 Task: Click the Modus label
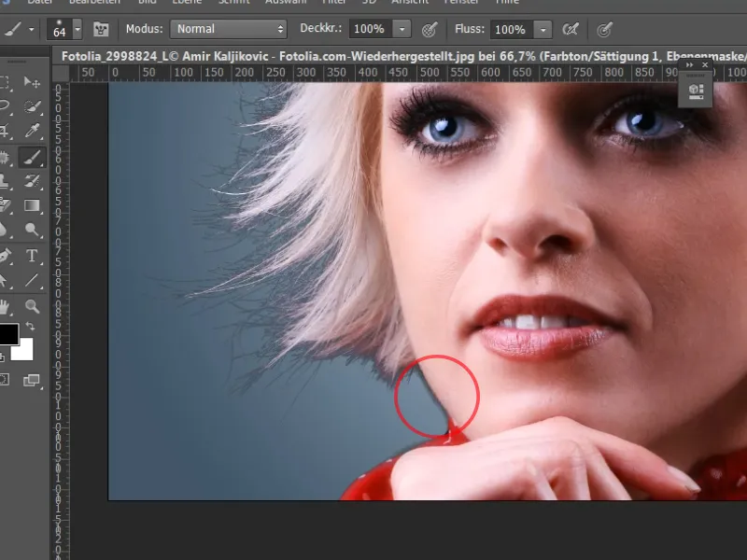click(x=145, y=29)
